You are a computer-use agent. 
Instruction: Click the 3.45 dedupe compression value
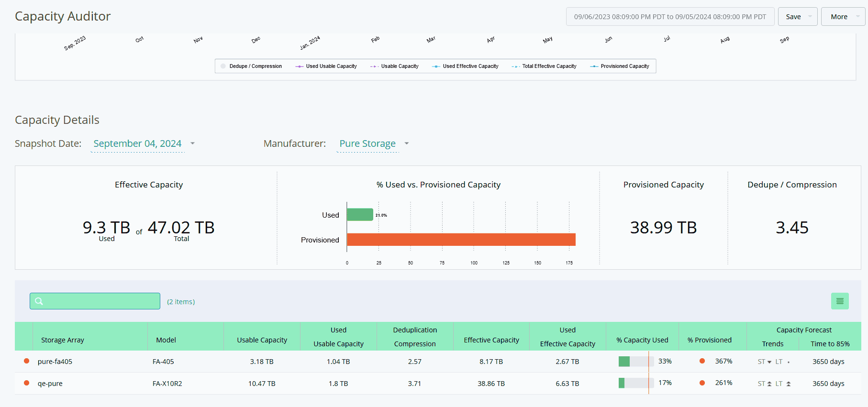pyautogui.click(x=792, y=228)
